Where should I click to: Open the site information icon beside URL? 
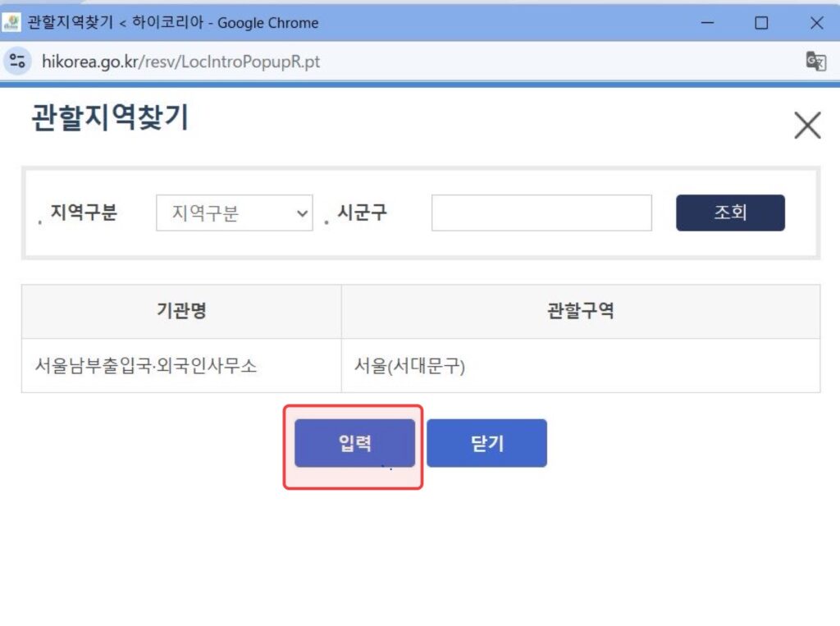point(17,61)
